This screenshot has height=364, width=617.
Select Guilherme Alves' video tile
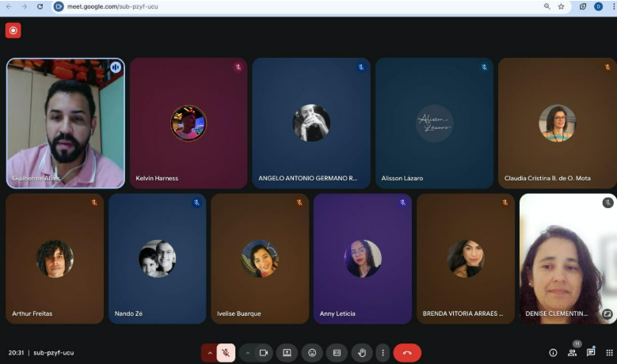click(66, 123)
